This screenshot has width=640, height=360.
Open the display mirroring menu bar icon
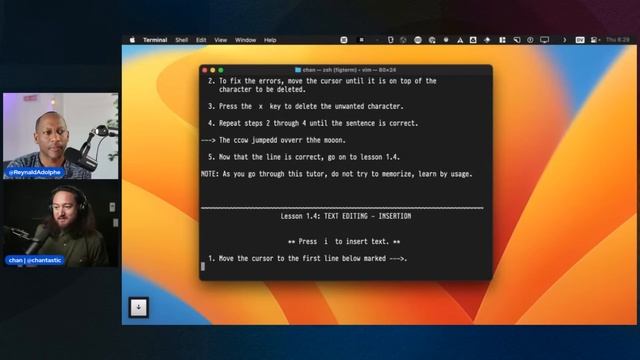click(x=544, y=40)
